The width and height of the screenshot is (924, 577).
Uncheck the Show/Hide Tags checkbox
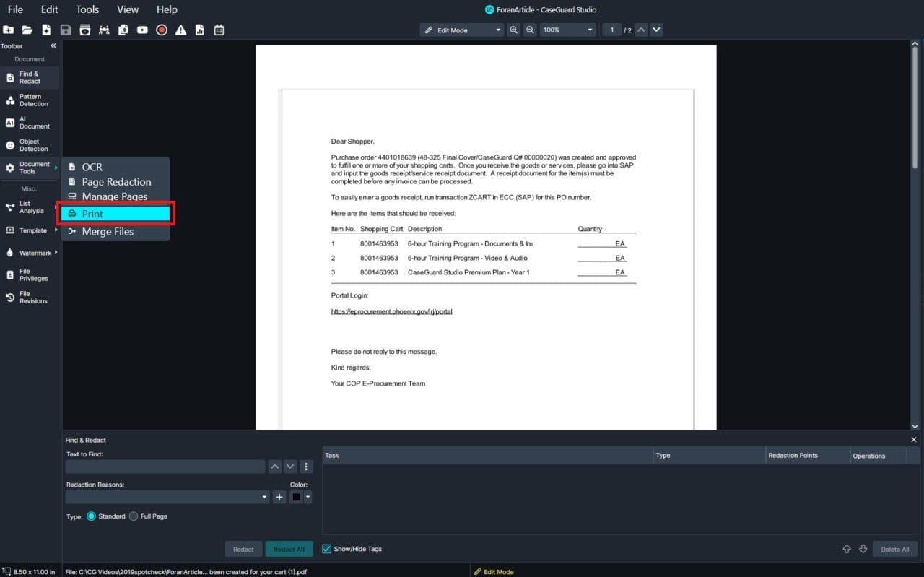pyautogui.click(x=327, y=549)
